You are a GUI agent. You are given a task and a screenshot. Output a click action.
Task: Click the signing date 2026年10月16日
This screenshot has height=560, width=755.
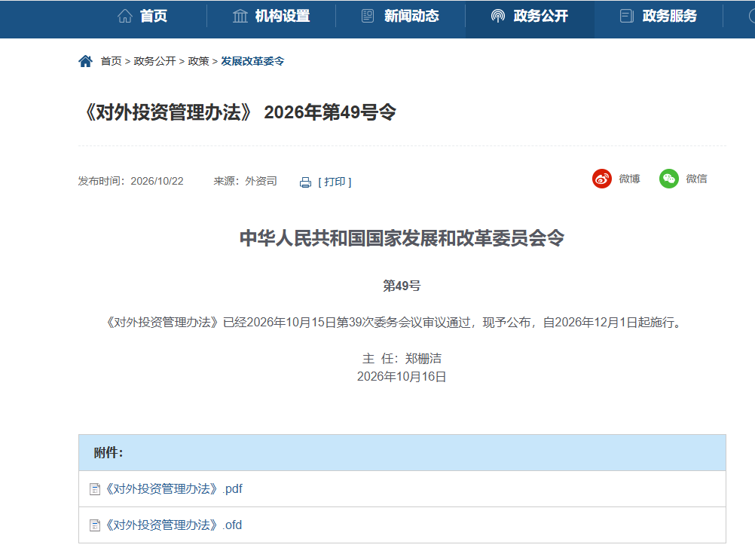(x=402, y=377)
